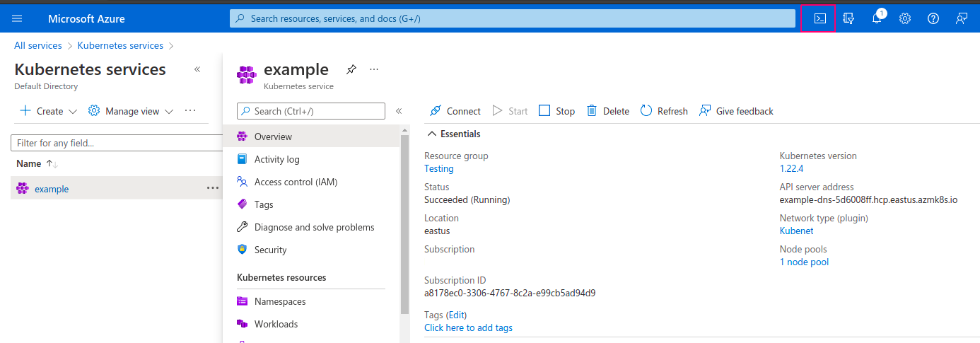
Task: Pin the example resource to dashboard
Action: (x=351, y=69)
